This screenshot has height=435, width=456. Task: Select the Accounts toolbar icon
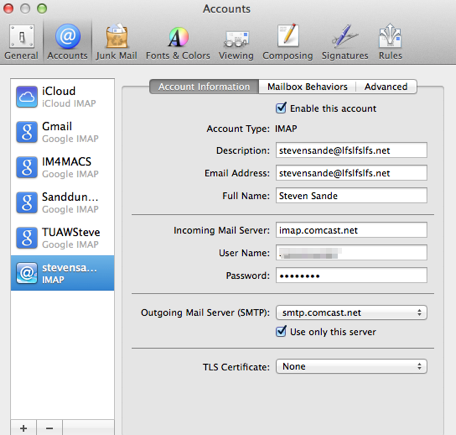[x=67, y=42]
